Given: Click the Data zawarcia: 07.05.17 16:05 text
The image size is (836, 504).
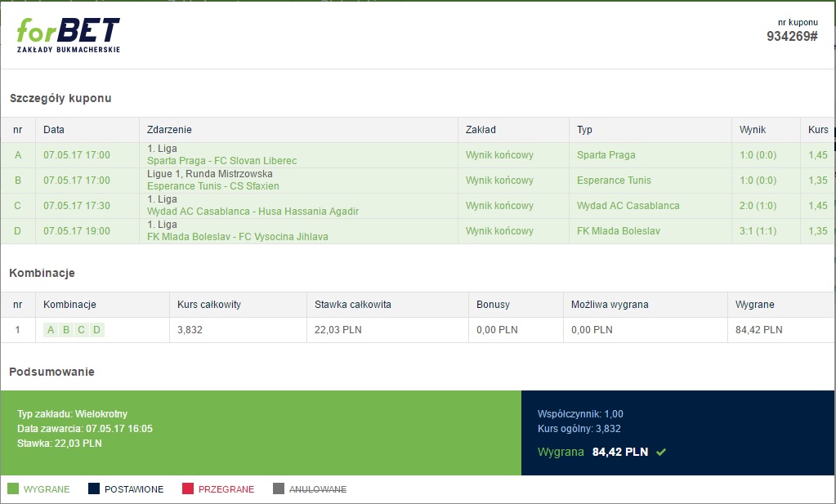Looking at the screenshot, I should pyautogui.click(x=85, y=428).
